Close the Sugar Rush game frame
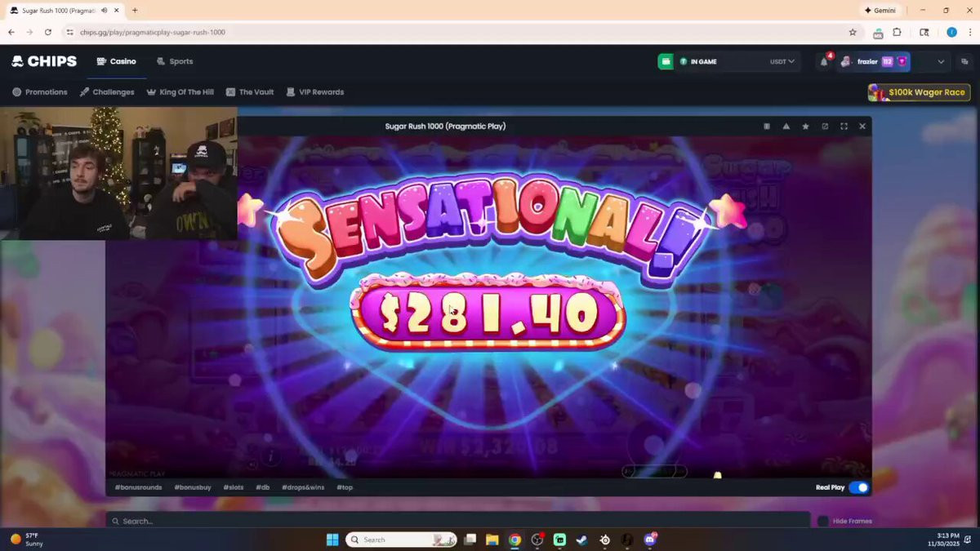The image size is (980, 551). 862,127
